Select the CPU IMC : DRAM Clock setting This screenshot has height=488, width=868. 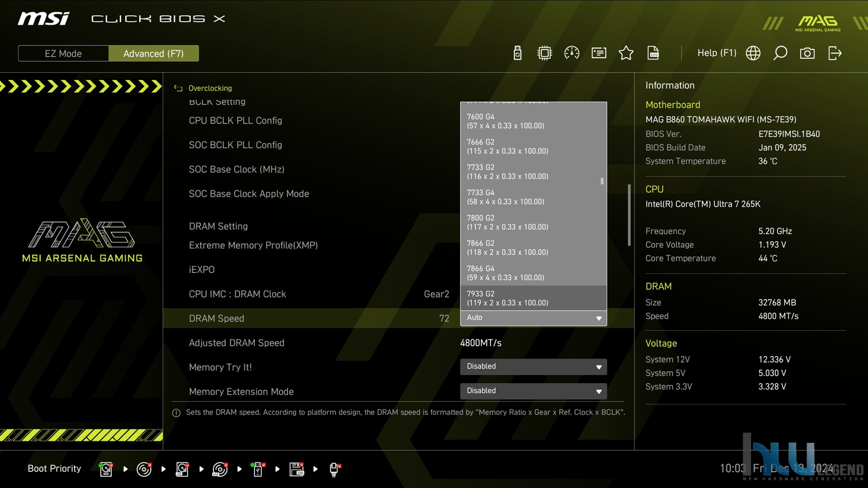click(237, 294)
